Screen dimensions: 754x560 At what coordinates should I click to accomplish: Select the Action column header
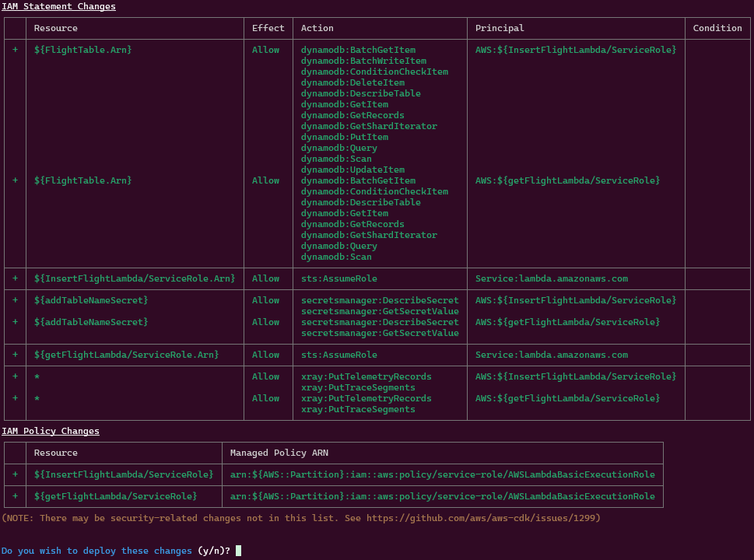click(x=317, y=28)
